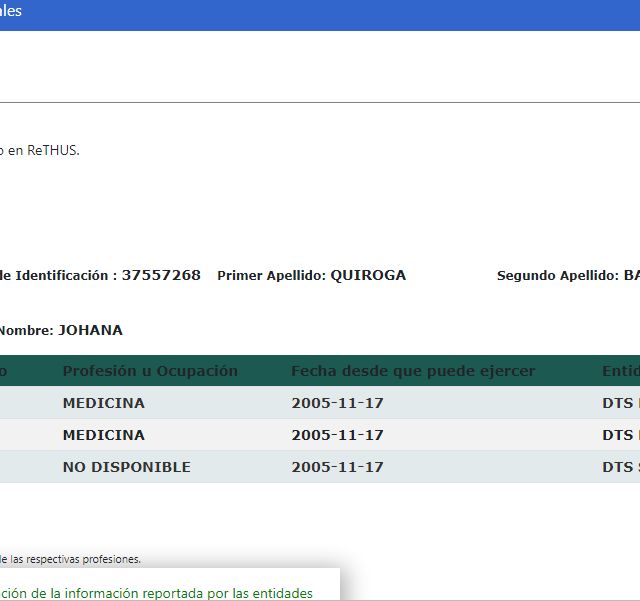Click 2005-11-17 in second MEDICINA row

coord(337,435)
